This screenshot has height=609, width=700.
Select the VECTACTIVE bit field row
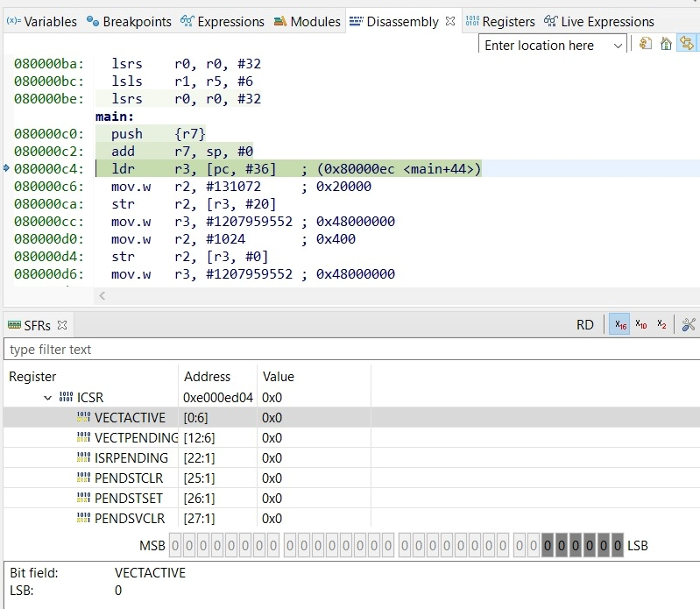tap(351, 417)
